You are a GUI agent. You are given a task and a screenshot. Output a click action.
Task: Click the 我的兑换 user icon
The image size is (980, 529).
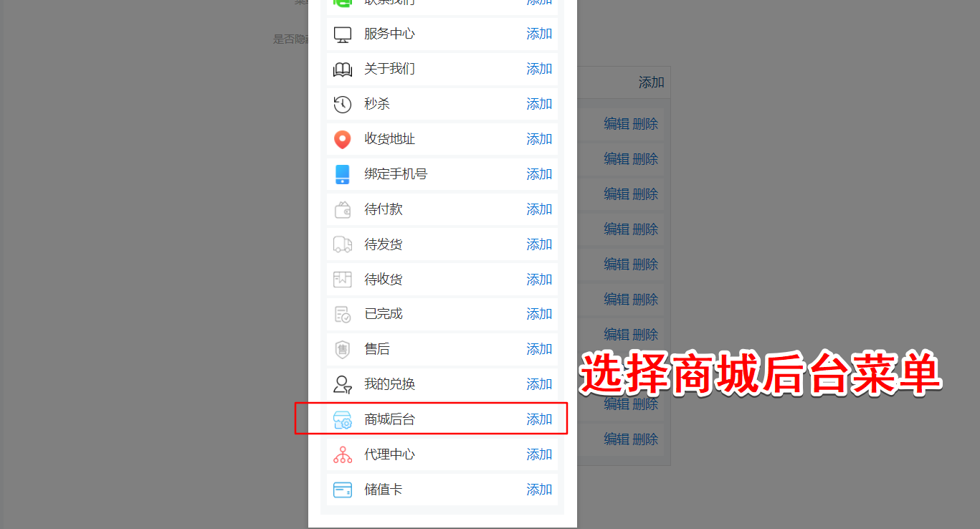point(343,384)
